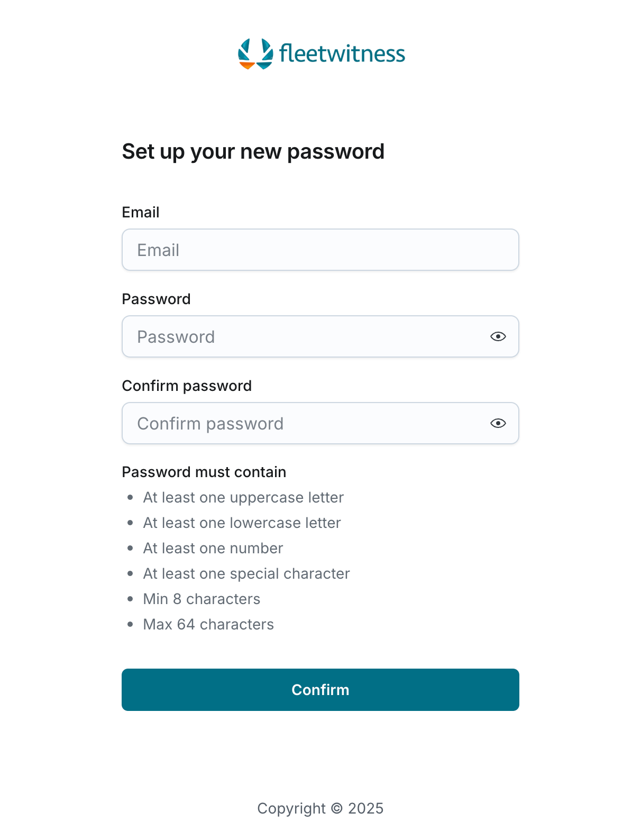Focus the Email input field

(x=320, y=250)
